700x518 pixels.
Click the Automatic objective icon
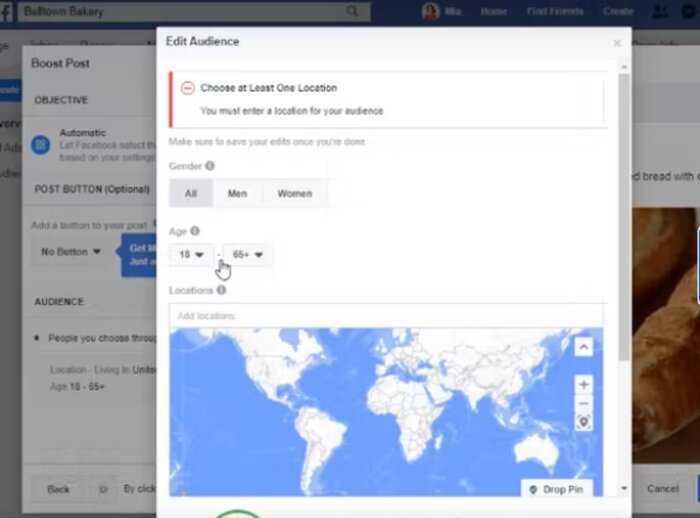41,145
